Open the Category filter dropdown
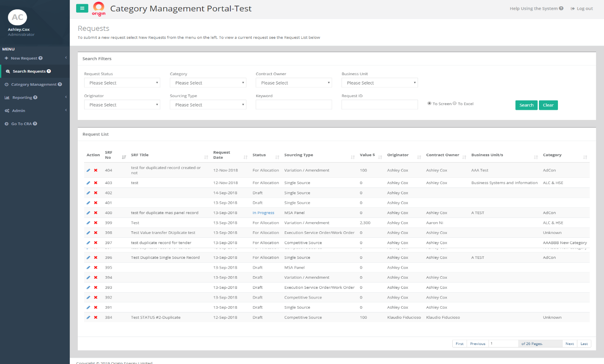 coord(208,83)
